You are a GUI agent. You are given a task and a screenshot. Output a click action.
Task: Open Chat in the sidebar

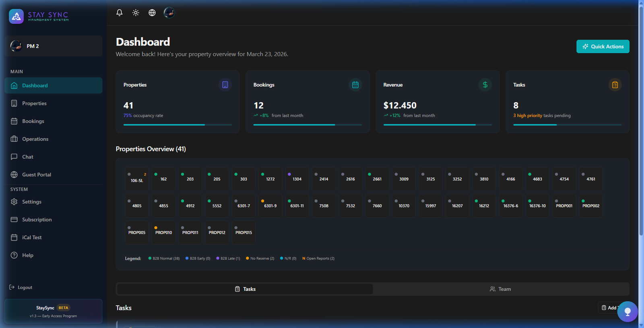click(54, 157)
